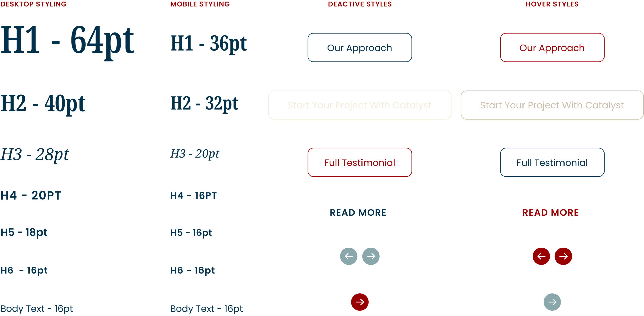Click the italic H3 - 20pt sample text
644x316 pixels.
195,153
